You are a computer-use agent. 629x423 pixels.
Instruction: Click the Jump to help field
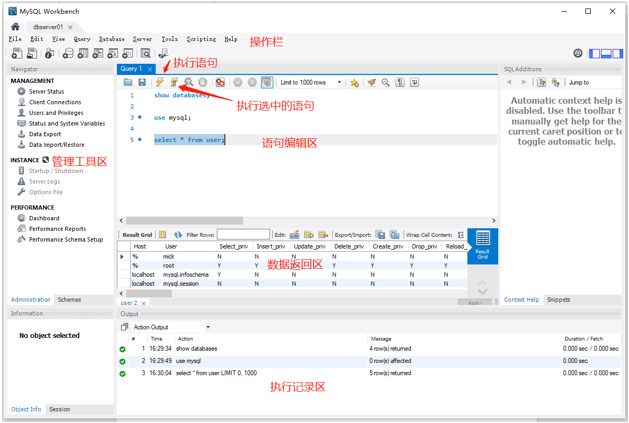click(x=593, y=82)
